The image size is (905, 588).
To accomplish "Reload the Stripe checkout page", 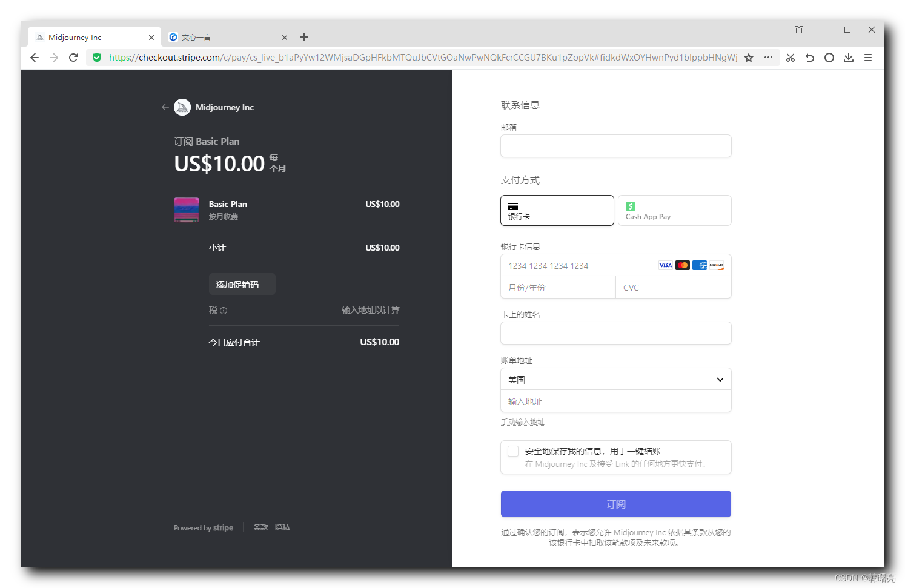I will tap(73, 58).
